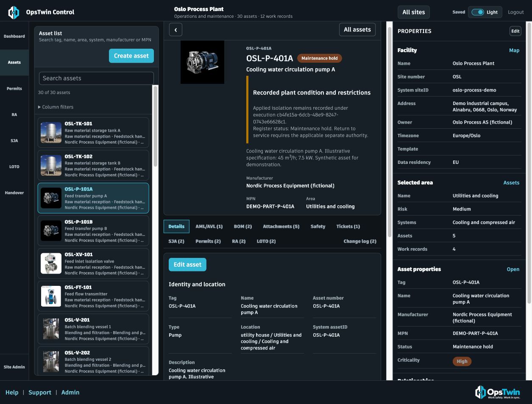532x404 pixels.
Task: Click the Europe/Oslo timezone value
Action: tap(466, 136)
